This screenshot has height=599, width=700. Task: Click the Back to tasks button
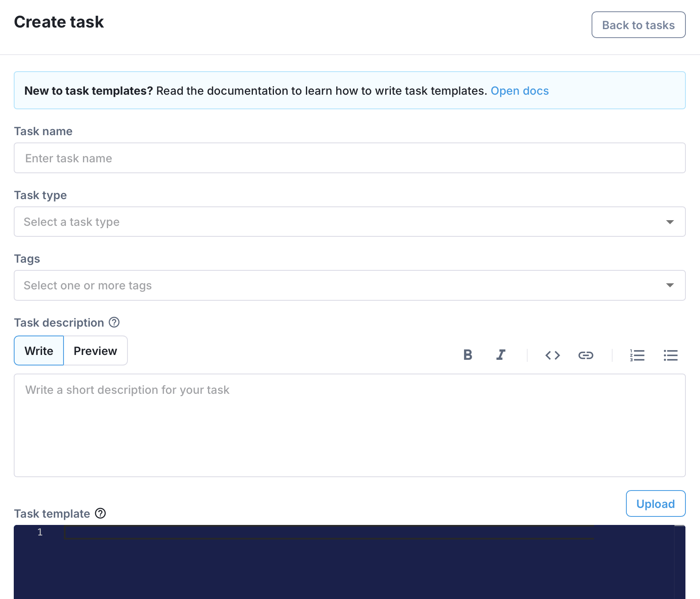point(638,25)
